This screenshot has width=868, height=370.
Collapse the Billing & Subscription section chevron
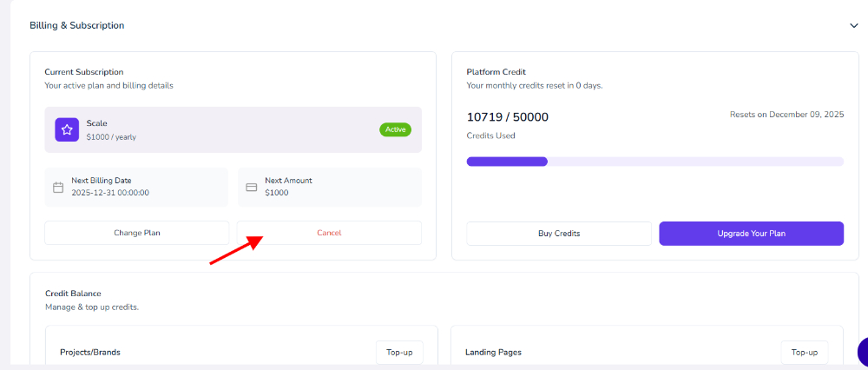[853, 26]
